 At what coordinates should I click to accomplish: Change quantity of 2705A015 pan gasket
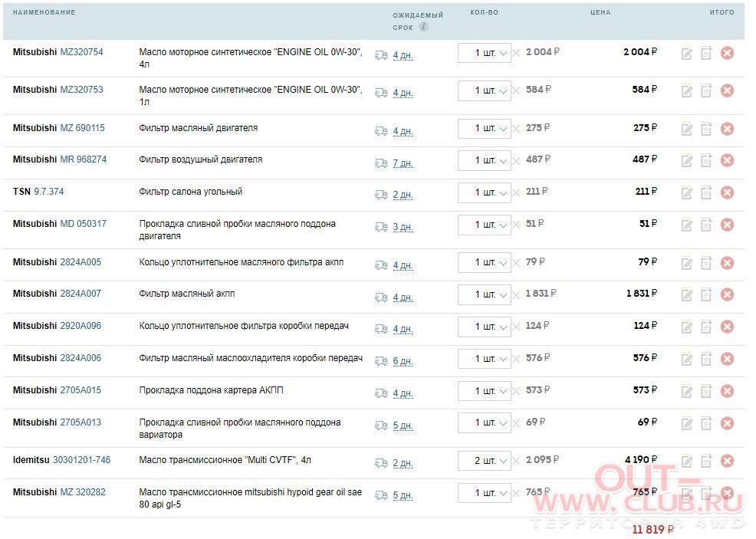484,391
